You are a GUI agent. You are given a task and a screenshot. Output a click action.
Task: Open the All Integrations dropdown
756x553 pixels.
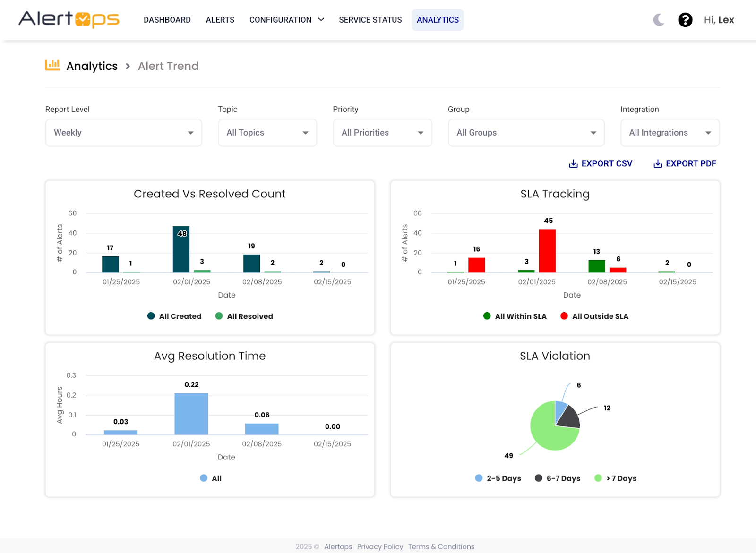tap(670, 133)
